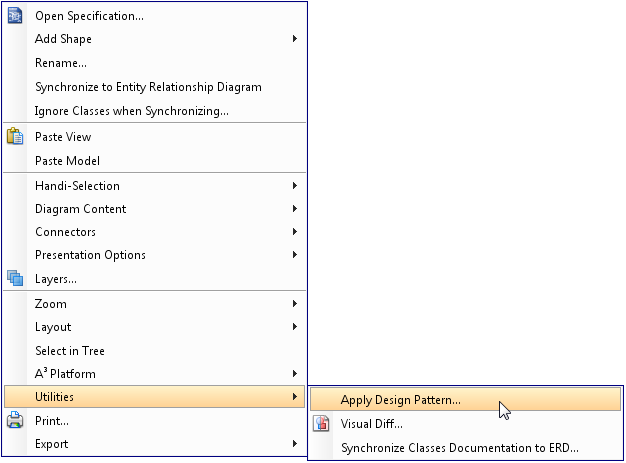Click the Open Specification icon
Viewport: 626px width, 463px height.
pos(15,16)
